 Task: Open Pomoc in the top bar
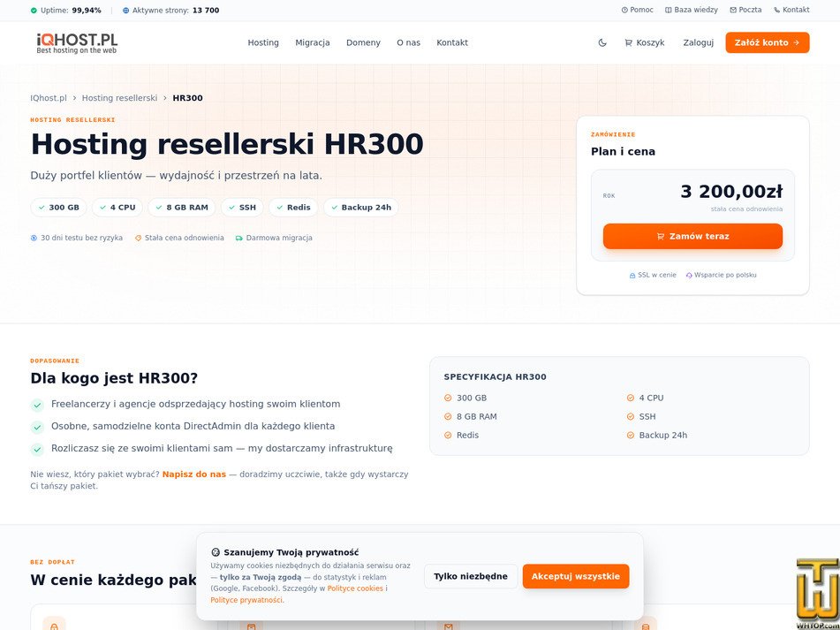(x=638, y=10)
